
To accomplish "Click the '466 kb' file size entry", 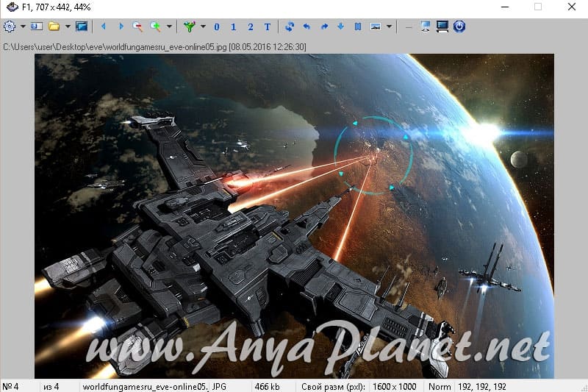I will tap(267, 386).
